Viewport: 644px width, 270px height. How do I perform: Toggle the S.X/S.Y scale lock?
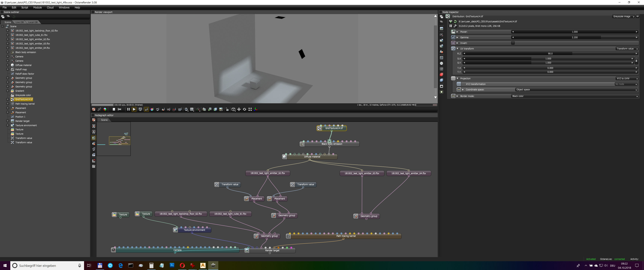pos(636,61)
